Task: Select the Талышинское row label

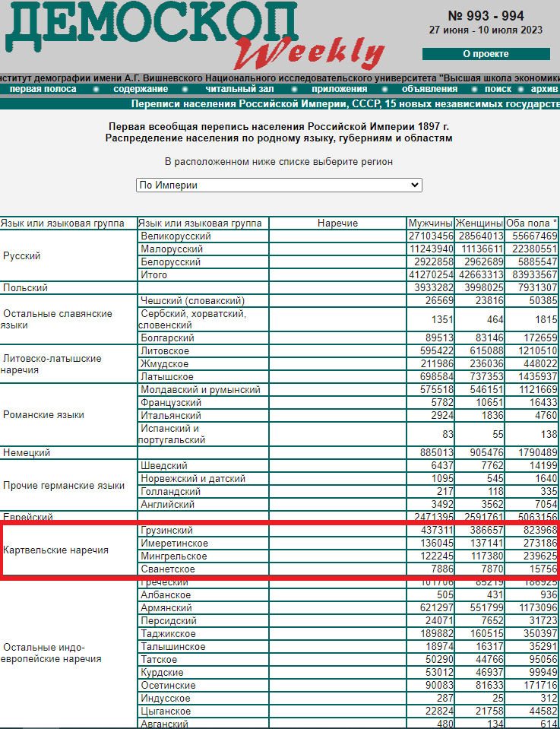Action: 173,647
